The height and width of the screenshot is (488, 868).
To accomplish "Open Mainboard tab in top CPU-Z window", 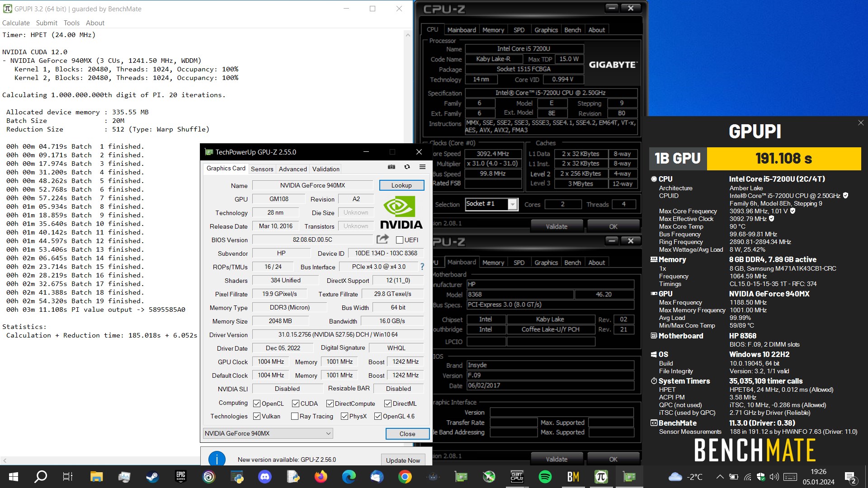I will click(462, 30).
